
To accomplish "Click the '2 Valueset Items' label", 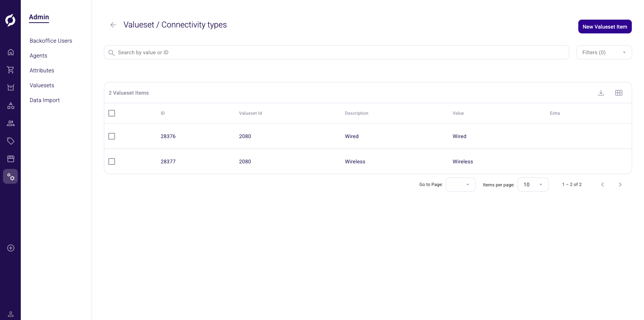I will point(129,93).
